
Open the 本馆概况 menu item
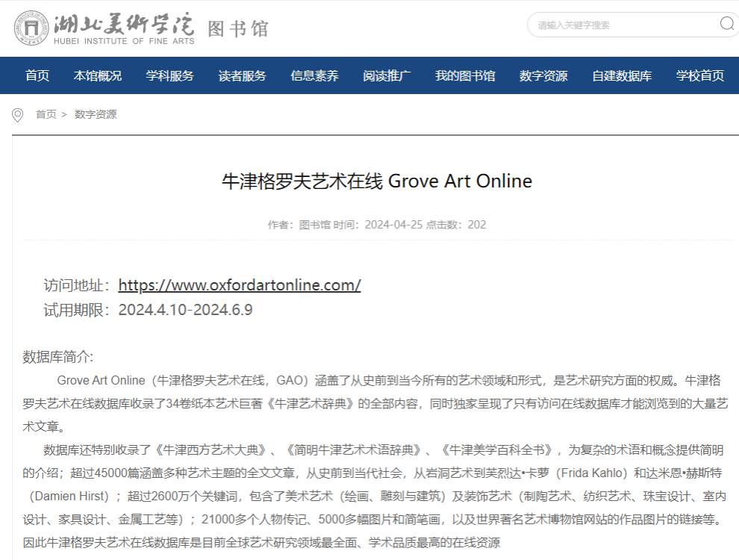click(98, 75)
